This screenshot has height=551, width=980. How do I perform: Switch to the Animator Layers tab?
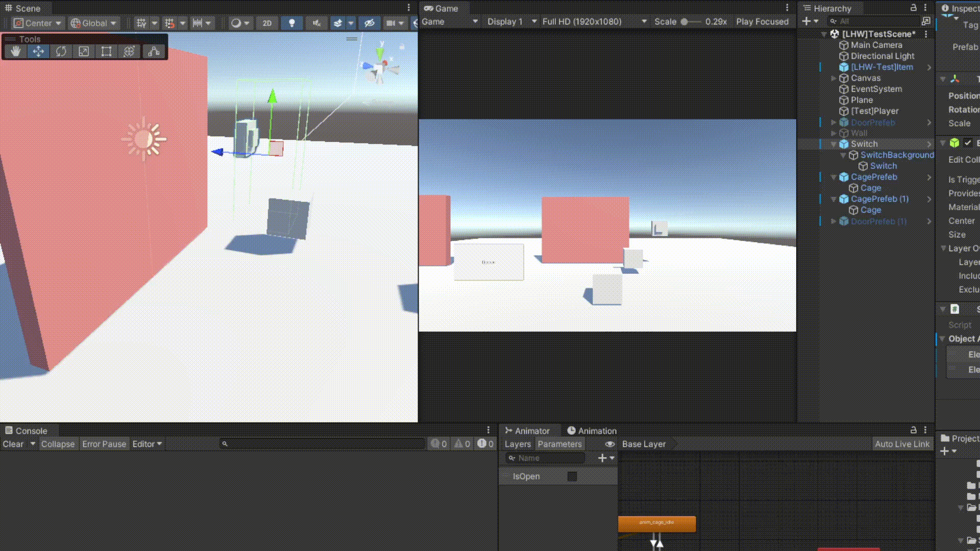518,444
